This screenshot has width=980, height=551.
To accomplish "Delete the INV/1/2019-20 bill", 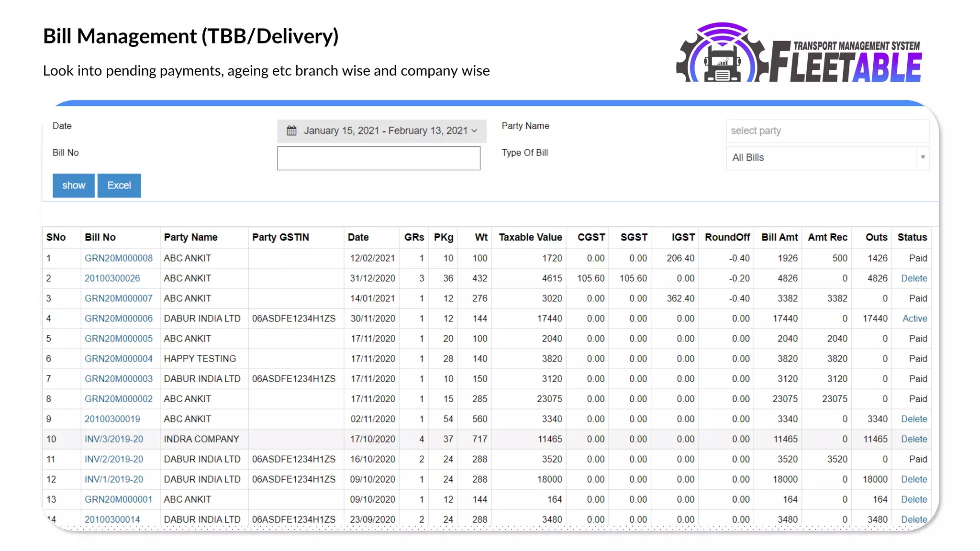I will [913, 479].
